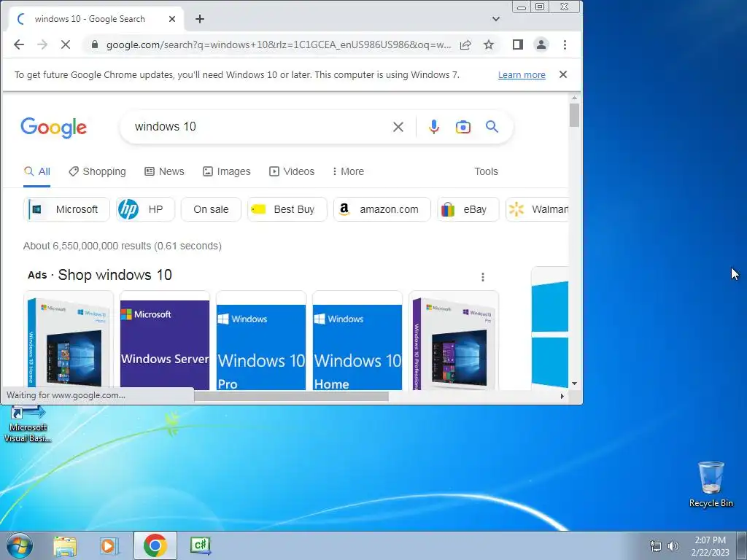Expand the More search categories menu
This screenshot has width=747, height=560.
pyautogui.click(x=348, y=171)
